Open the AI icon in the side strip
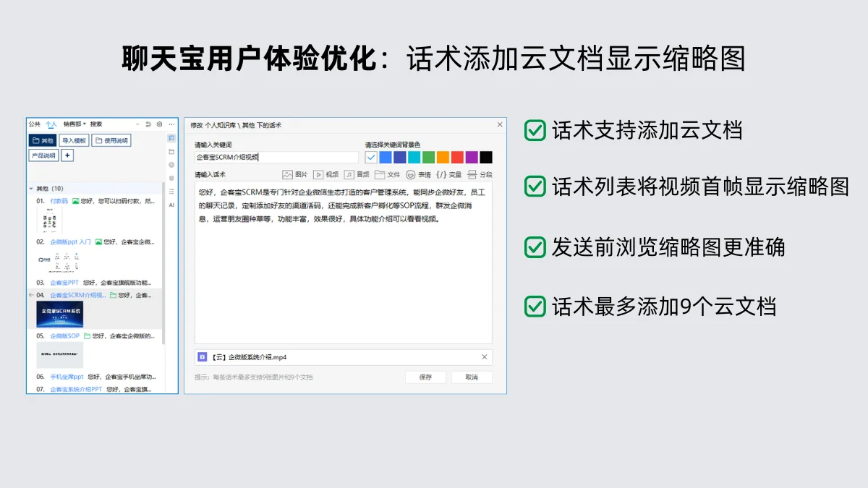 tap(171, 205)
